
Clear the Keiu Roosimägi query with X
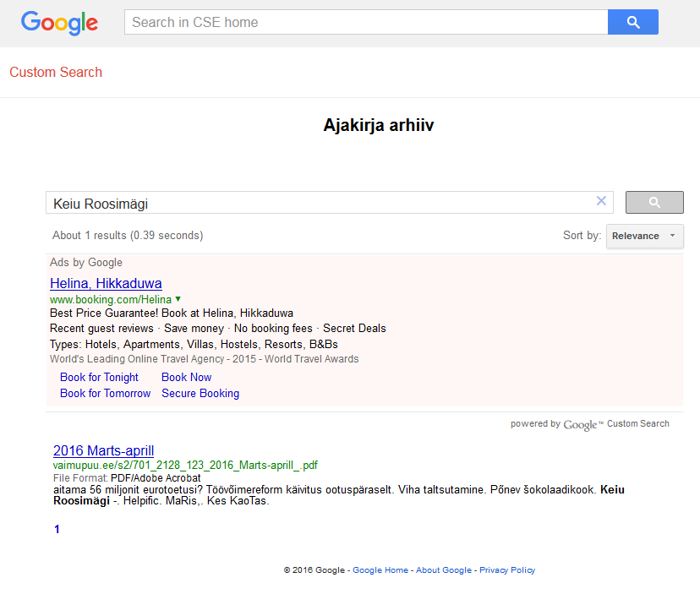click(601, 201)
